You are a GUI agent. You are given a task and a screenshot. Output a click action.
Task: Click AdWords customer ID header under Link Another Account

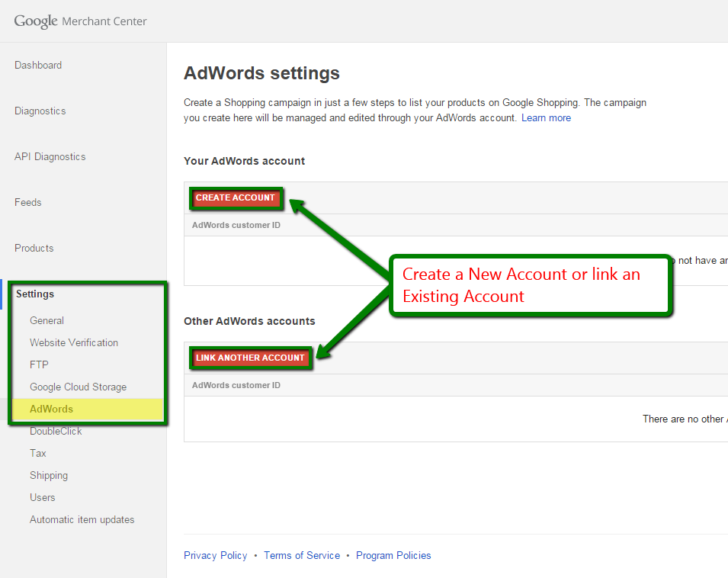tap(236, 385)
